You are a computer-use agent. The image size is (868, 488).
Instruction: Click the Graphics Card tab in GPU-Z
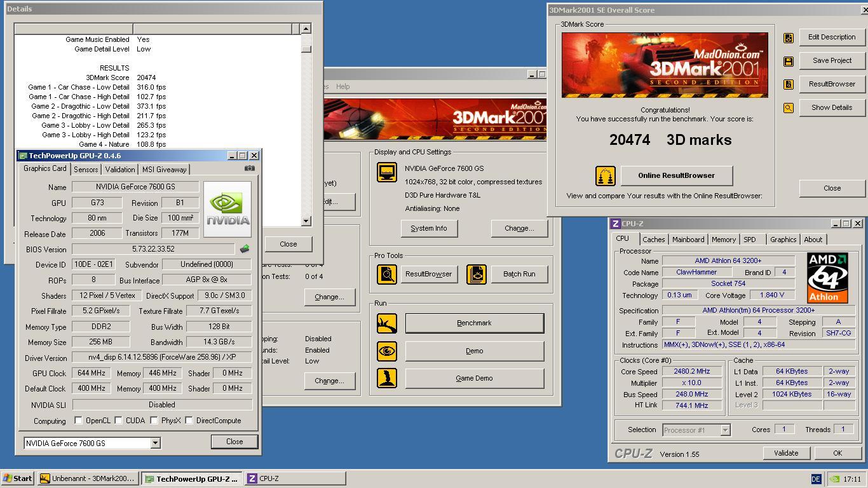45,168
